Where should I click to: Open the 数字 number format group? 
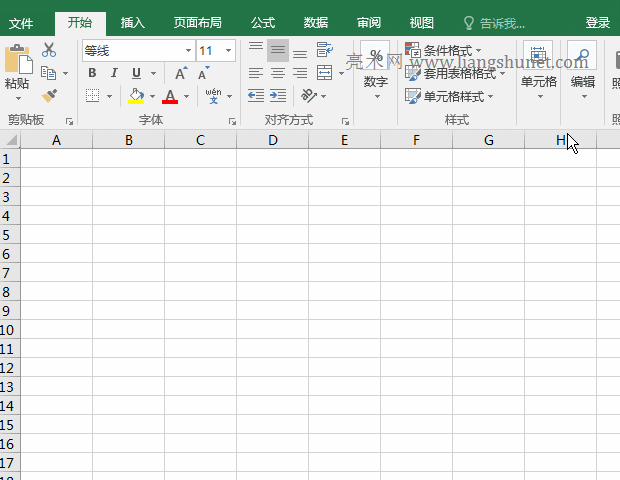click(x=376, y=70)
